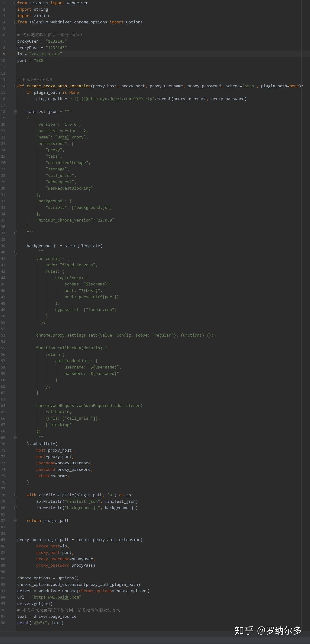This screenshot has height=644, width=310.
Task: Click "chrome.proxy.settings.set" on line 53
Action: coord(66,335)
